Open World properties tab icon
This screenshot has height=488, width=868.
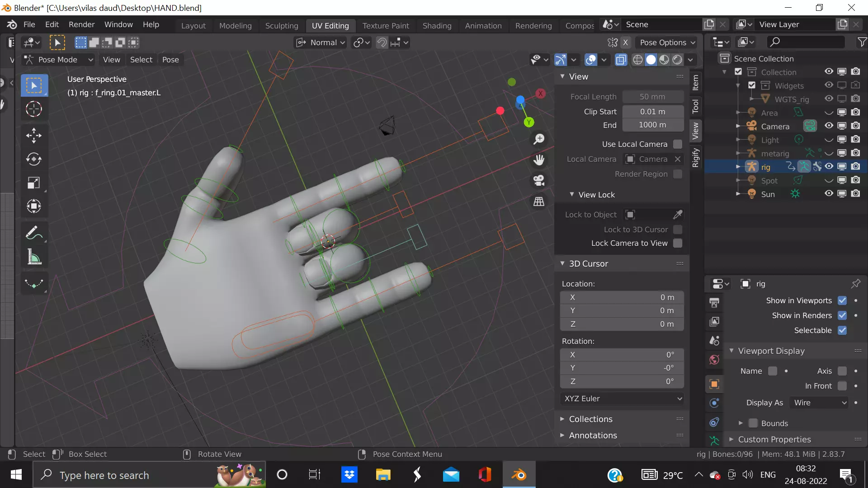pos(714,360)
